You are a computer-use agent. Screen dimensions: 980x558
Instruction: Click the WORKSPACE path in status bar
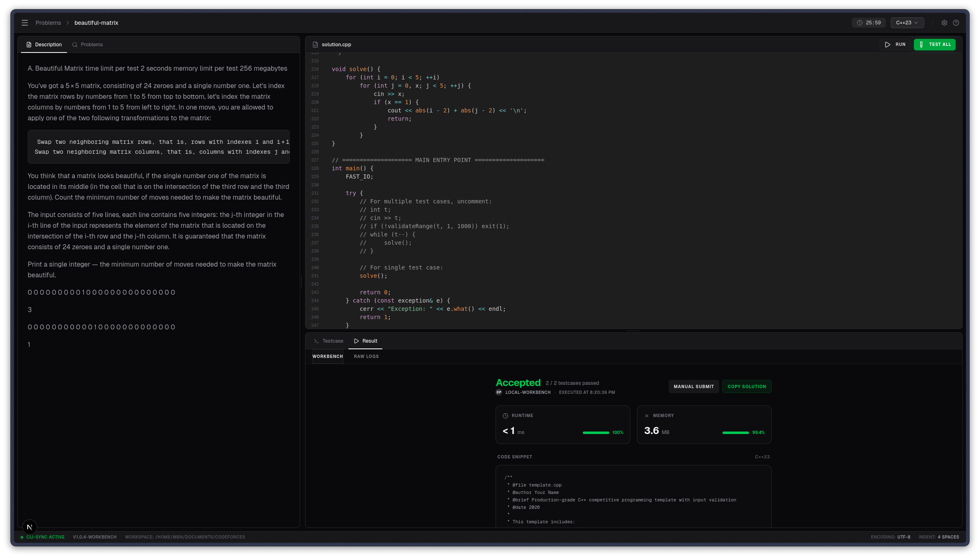(185, 537)
